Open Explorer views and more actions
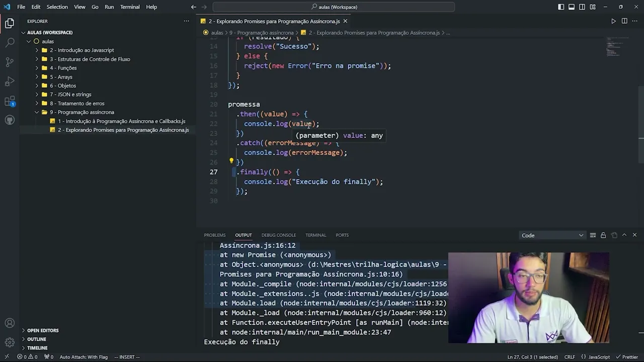This screenshot has width=644, height=362. [187, 21]
